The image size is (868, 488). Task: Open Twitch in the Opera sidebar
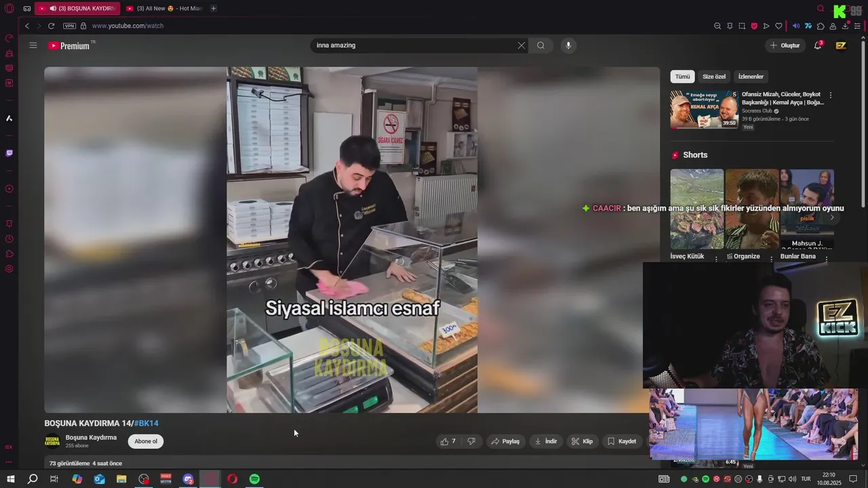tap(9, 153)
